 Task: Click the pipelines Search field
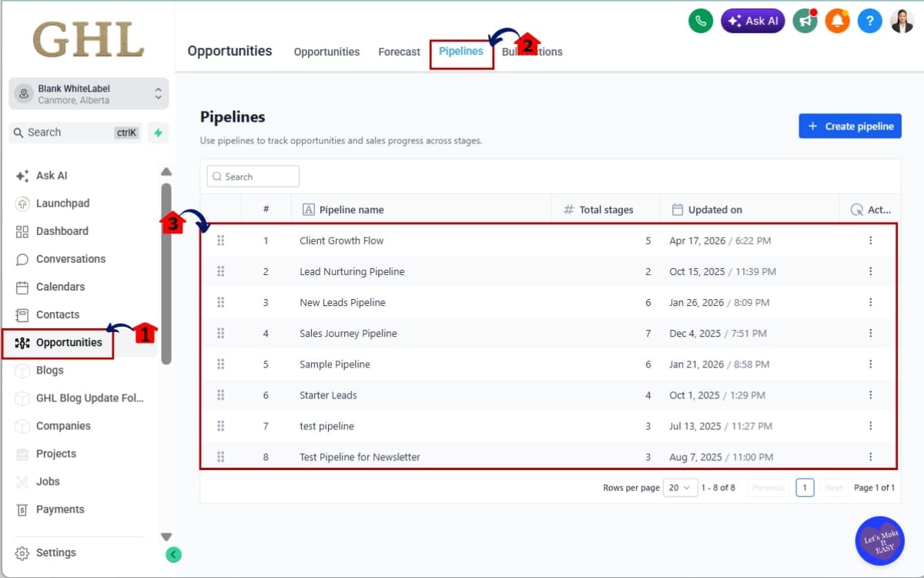(x=253, y=176)
